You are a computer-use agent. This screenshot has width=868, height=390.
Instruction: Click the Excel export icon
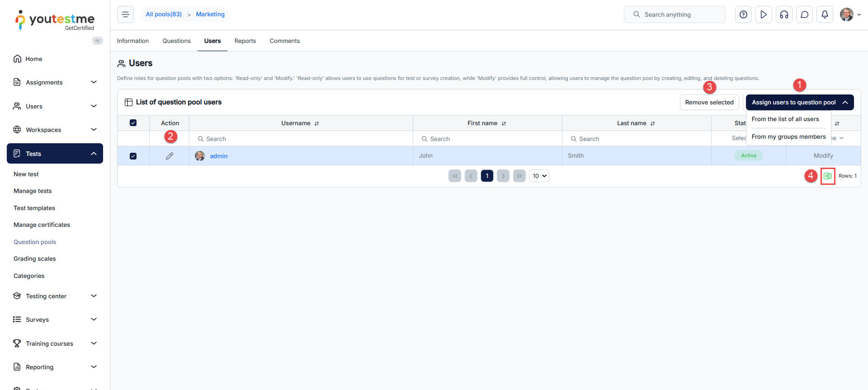[827, 176]
